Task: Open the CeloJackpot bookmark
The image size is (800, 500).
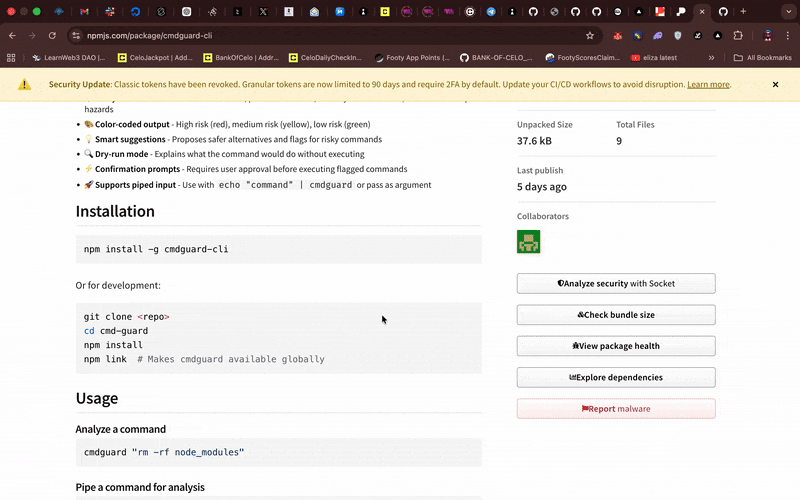Action: 155,58
